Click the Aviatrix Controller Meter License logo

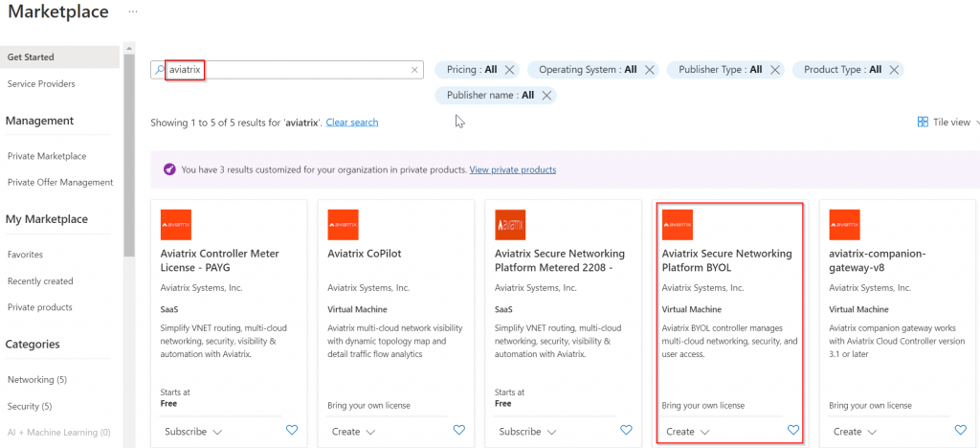(x=176, y=225)
